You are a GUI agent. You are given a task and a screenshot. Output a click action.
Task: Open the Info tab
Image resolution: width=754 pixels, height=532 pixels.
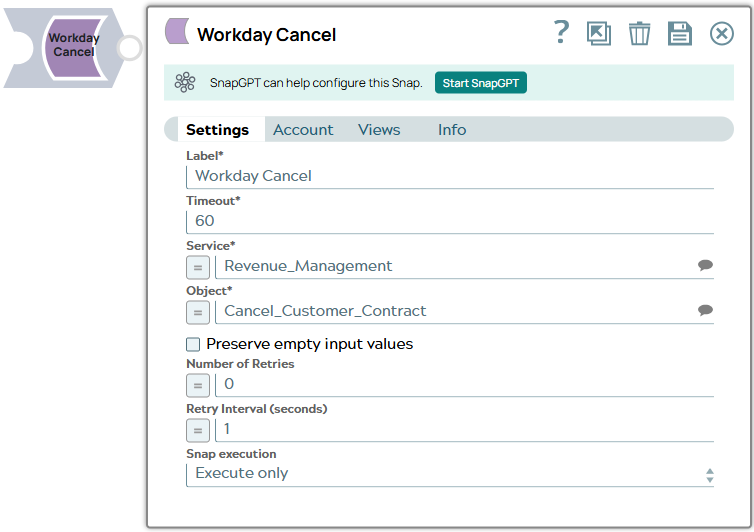coord(452,130)
